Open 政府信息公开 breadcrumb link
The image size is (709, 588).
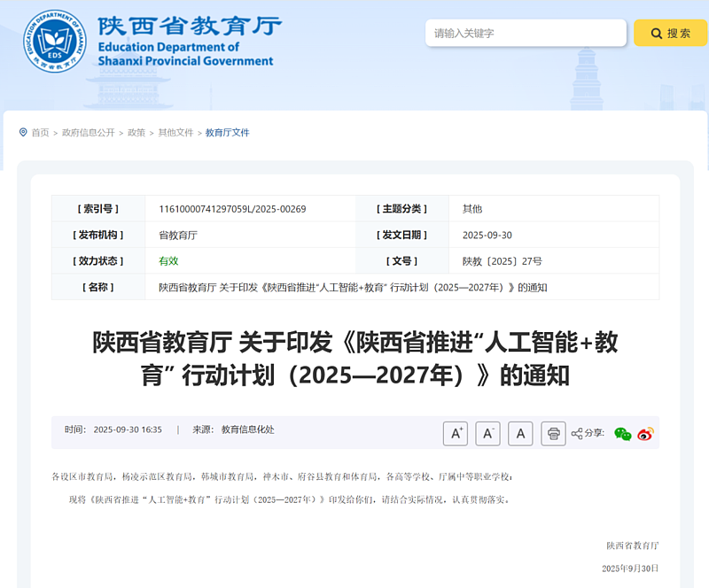coord(89,133)
